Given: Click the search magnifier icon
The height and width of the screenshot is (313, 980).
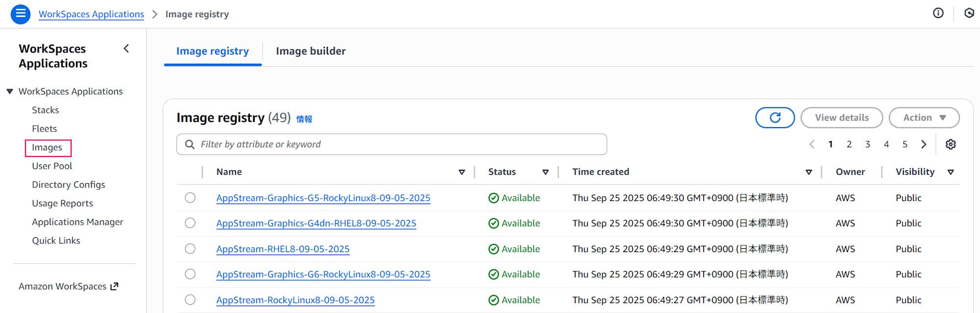Looking at the screenshot, I should click(x=190, y=144).
